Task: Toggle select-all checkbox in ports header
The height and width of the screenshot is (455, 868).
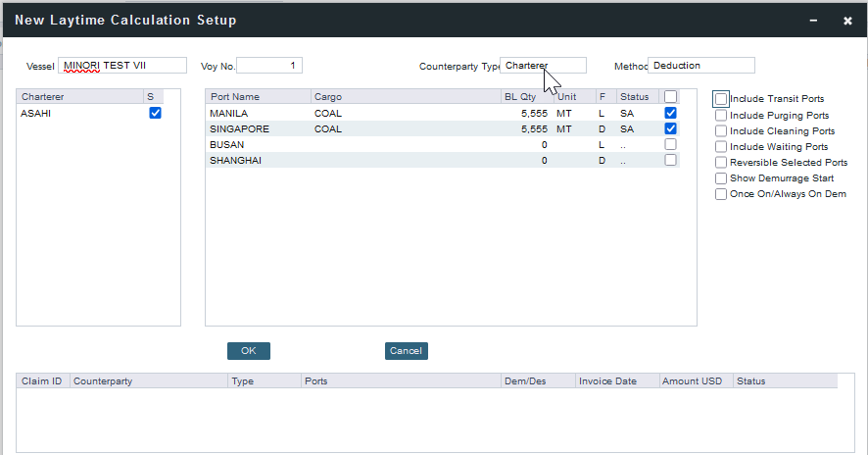Action: coord(670,97)
